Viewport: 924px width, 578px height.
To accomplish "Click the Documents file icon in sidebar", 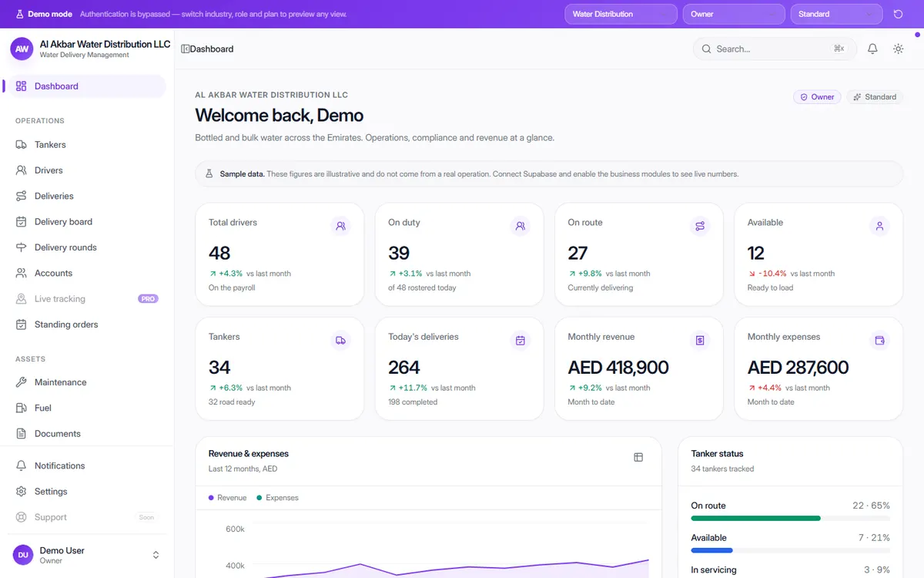I will (x=21, y=434).
